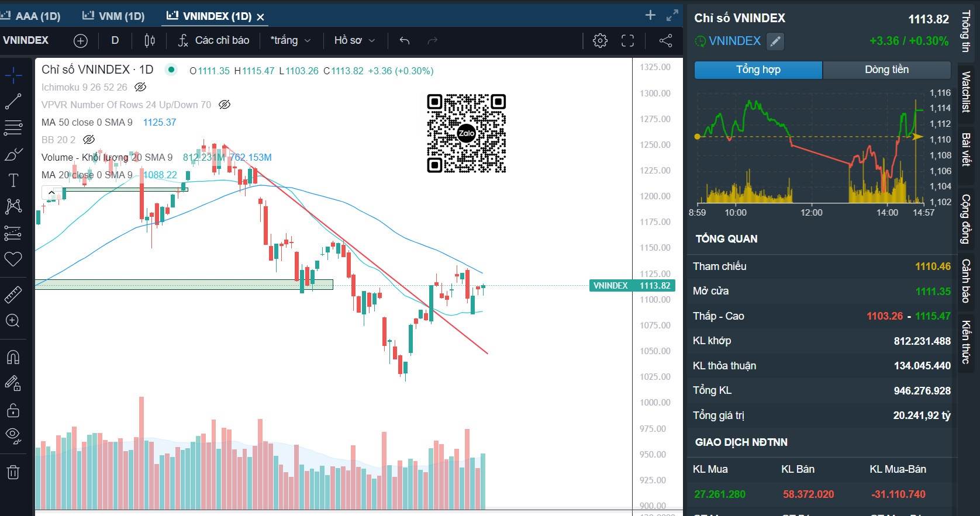Viewport: 980px width, 516px height.
Task: Show the hidden VPVR indicator
Action: click(x=225, y=105)
